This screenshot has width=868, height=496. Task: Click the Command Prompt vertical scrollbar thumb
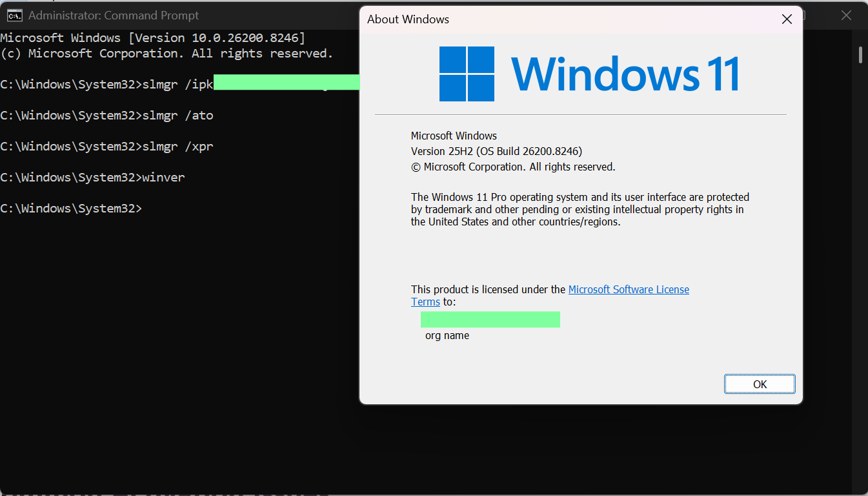point(860,55)
